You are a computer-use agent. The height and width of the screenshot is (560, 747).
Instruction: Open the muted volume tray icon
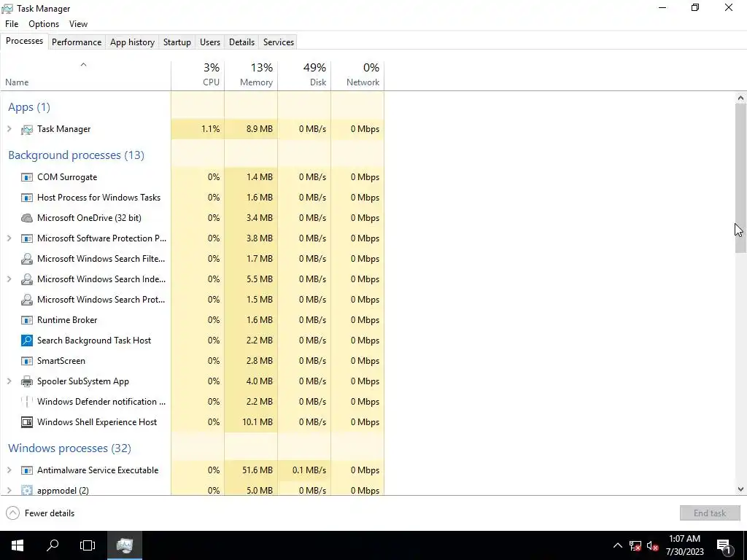[x=652, y=545]
